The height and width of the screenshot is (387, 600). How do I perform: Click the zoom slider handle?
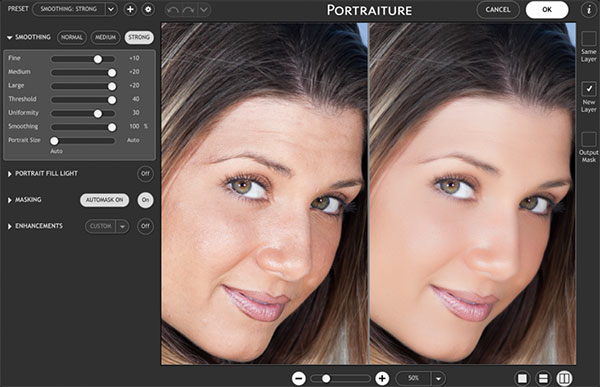pos(326,379)
